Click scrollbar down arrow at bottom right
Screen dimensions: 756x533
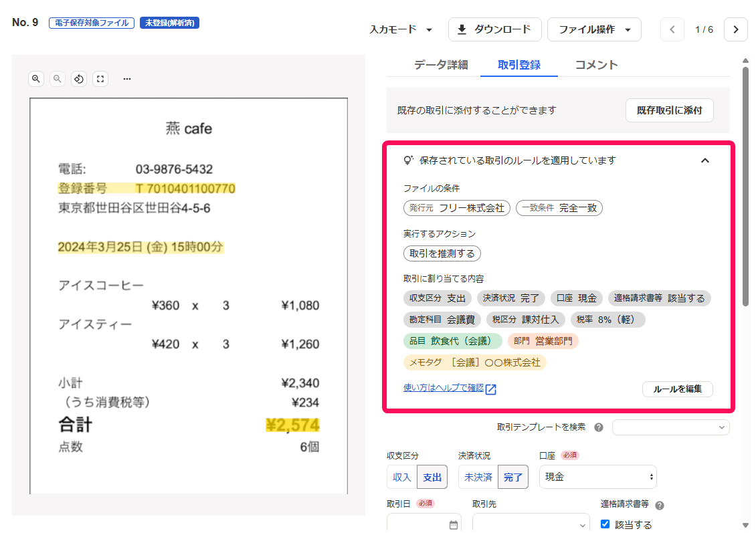point(745,525)
